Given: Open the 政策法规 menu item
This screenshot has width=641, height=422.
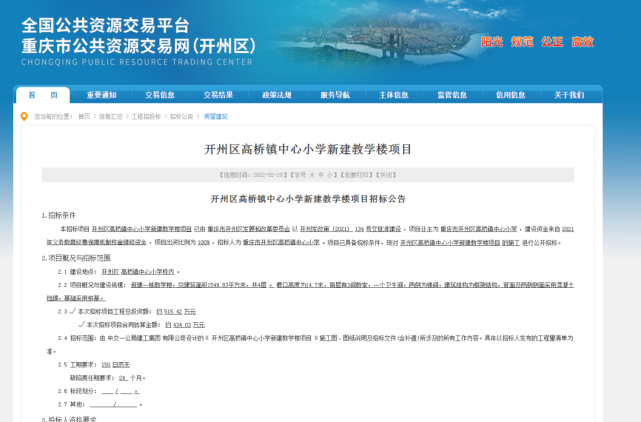Looking at the screenshot, I should point(277,95).
